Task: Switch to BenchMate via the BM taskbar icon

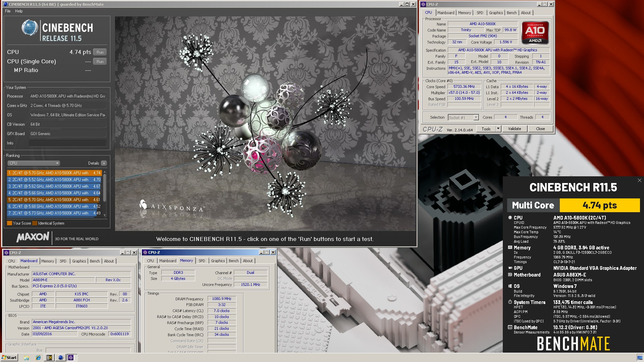Action: pos(49,358)
